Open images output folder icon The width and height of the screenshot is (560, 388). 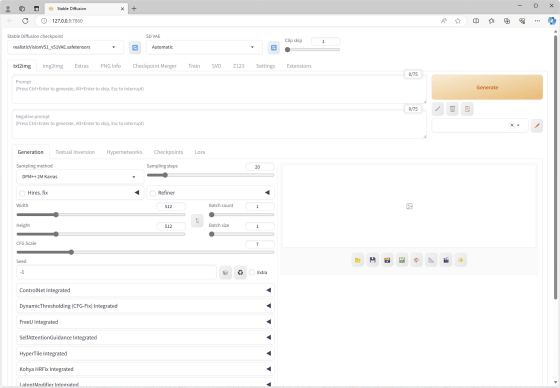(x=358, y=260)
